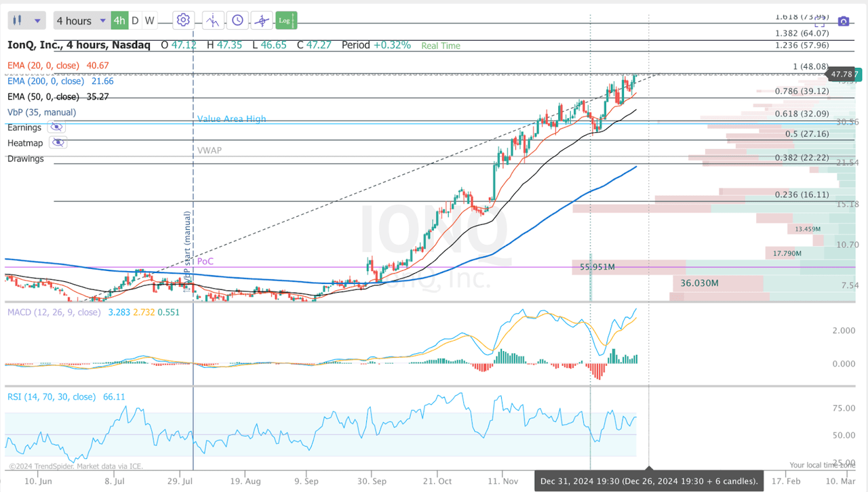The image size is (868, 492).
Task: Click the Heatmap label text
Action: click(x=25, y=143)
